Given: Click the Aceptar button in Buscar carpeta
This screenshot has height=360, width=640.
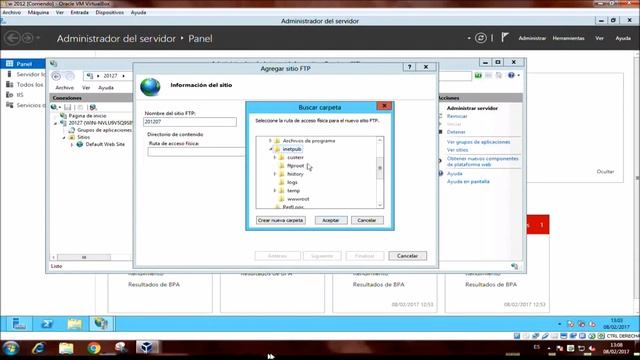Looking at the screenshot, I should tap(331, 220).
